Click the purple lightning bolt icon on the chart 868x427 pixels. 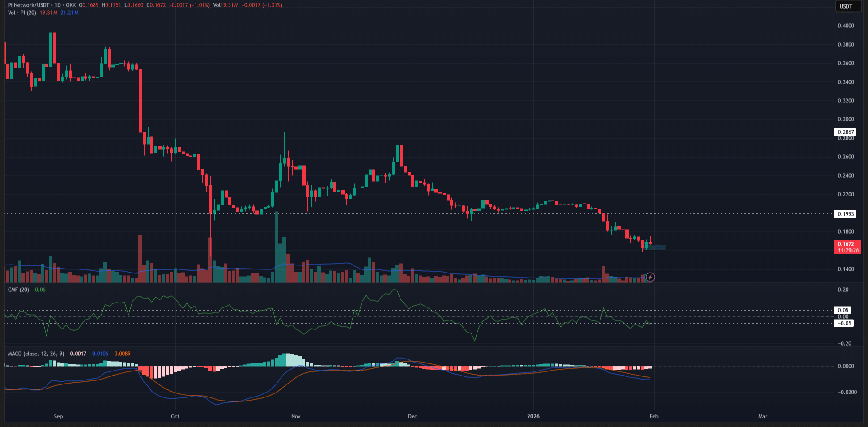click(x=650, y=277)
